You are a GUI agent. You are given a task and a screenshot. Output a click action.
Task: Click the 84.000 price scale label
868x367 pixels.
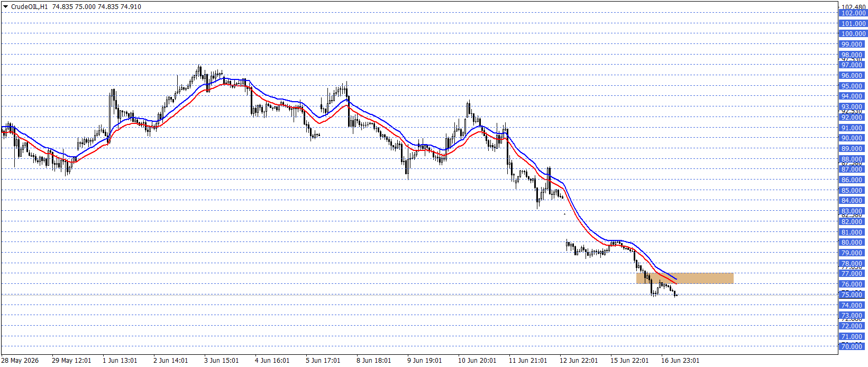point(853,201)
